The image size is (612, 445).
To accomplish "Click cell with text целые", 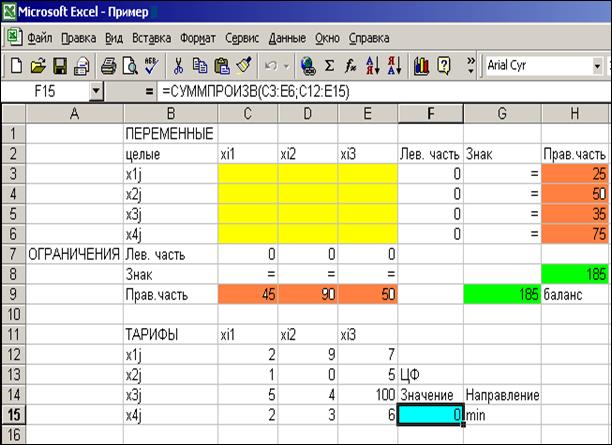I will pyautogui.click(x=170, y=154).
